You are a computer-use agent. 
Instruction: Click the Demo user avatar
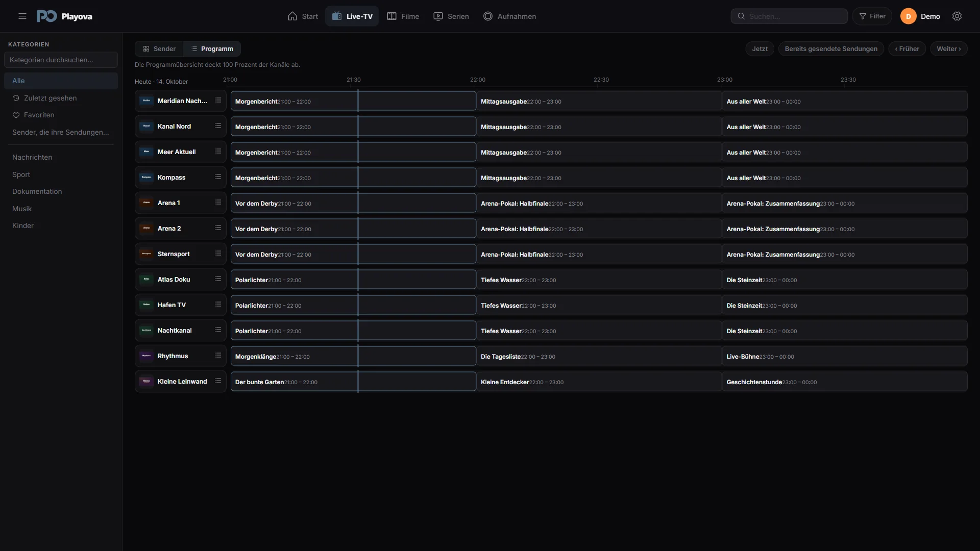(x=908, y=16)
